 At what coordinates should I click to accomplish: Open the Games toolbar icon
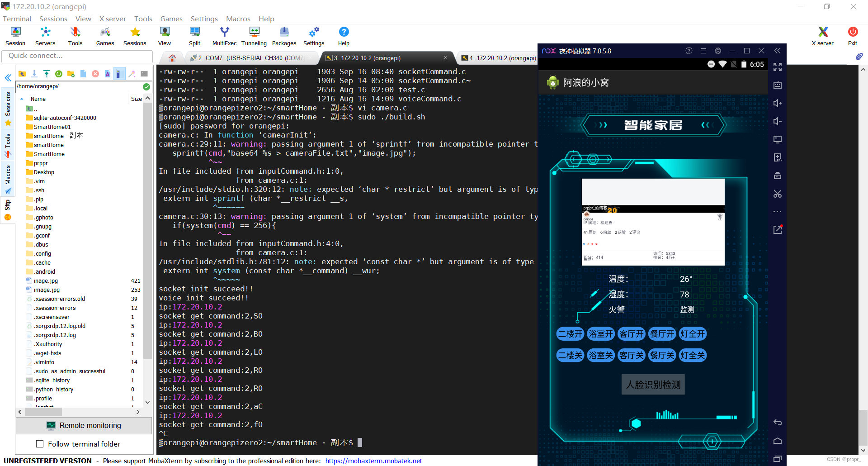tap(105, 36)
